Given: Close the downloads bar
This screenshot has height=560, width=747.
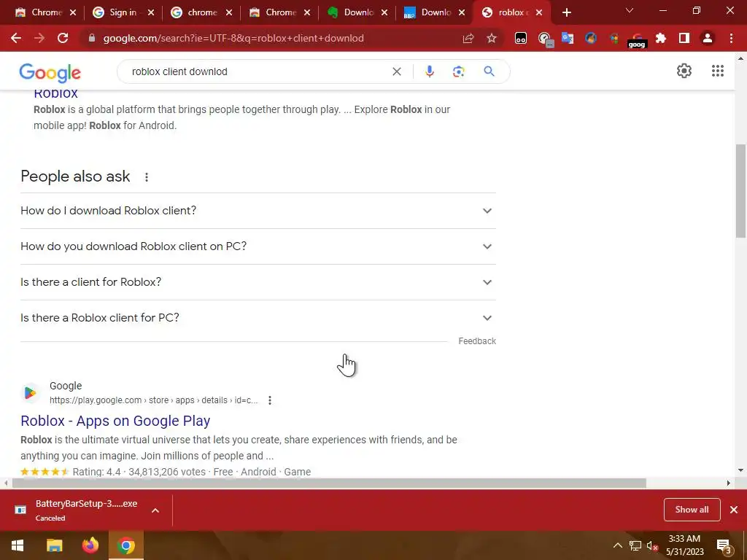Looking at the screenshot, I should (734, 510).
